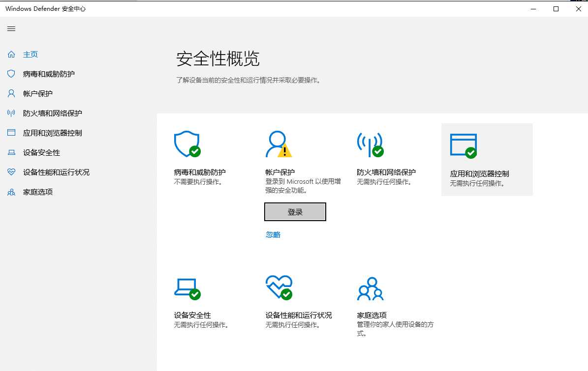Minimize the Windows Defender window
The image size is (588, 371).
533,9
